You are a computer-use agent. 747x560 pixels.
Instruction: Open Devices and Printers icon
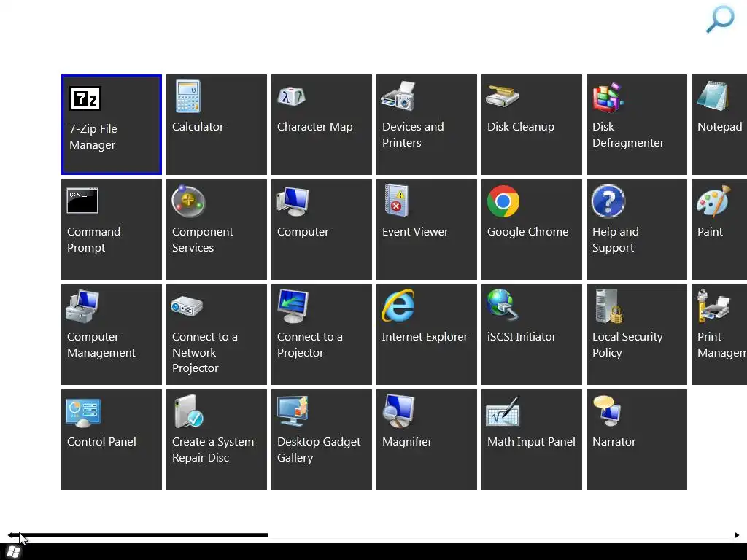tap(398, 96)
